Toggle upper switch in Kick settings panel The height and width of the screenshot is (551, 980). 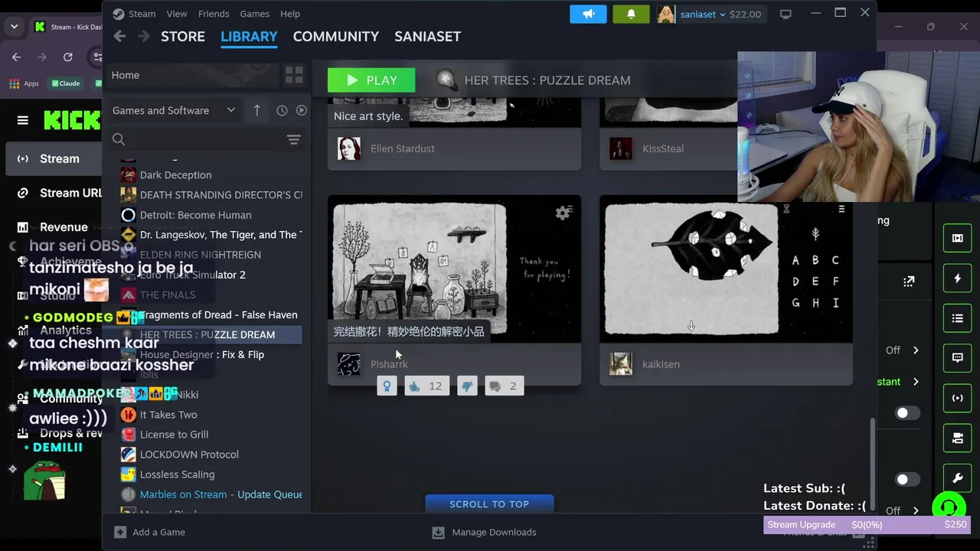[x=908, y=413]
